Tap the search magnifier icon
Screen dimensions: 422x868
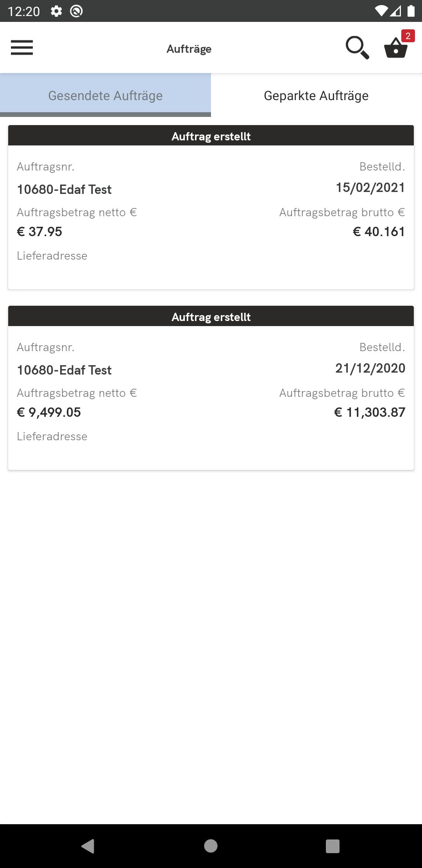[357, 48]
